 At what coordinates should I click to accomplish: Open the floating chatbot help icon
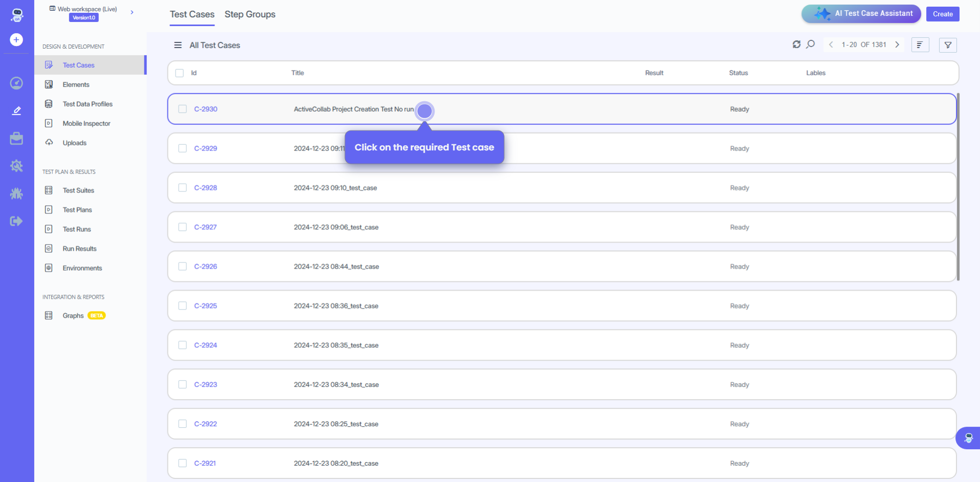point(968,438)
